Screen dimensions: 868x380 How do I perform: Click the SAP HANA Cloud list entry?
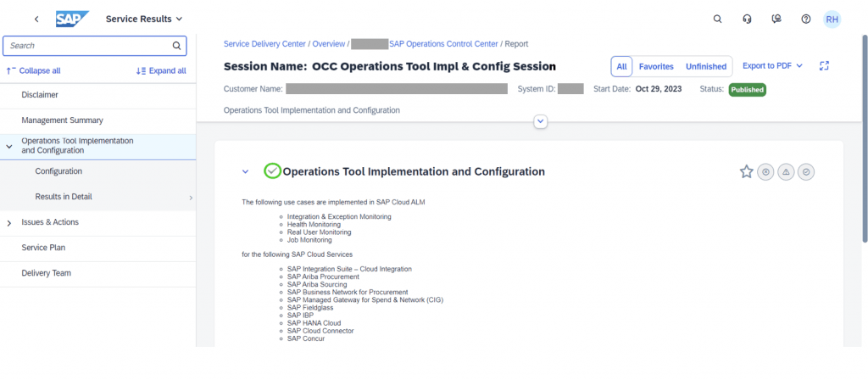click(x=314, y=323)
